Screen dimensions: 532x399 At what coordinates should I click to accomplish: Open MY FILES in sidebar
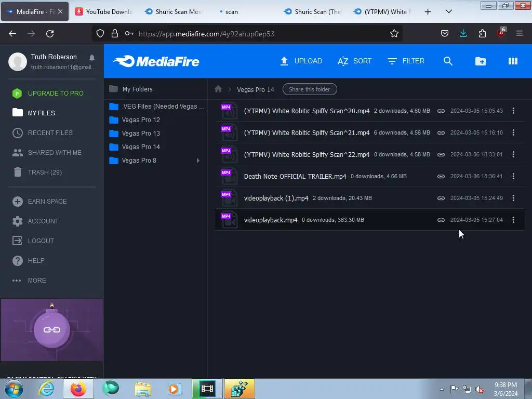(34, 113)
